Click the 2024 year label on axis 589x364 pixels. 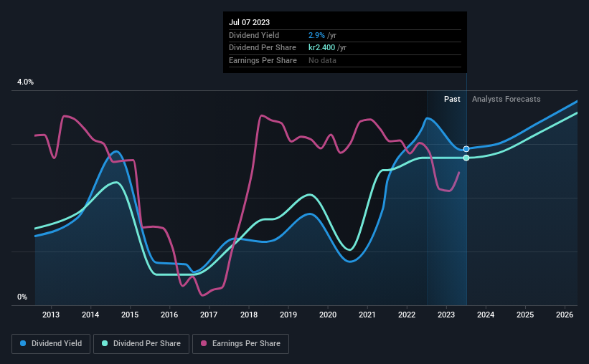pos(486,315)
